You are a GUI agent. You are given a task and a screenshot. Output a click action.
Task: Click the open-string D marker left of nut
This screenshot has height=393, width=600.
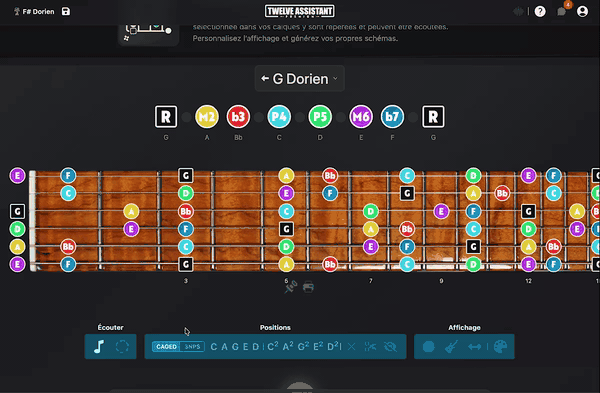click(17, 229)
